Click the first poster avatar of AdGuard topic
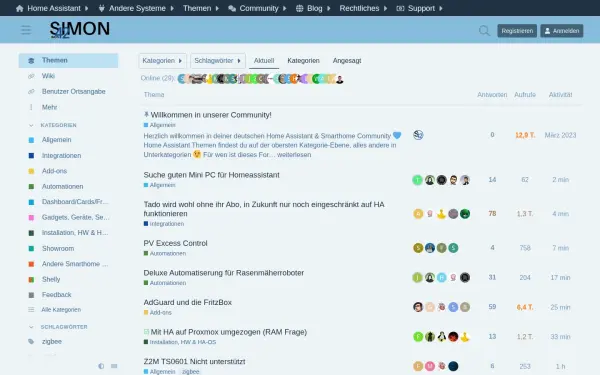The image size is (600, 375). pos(418,307)
